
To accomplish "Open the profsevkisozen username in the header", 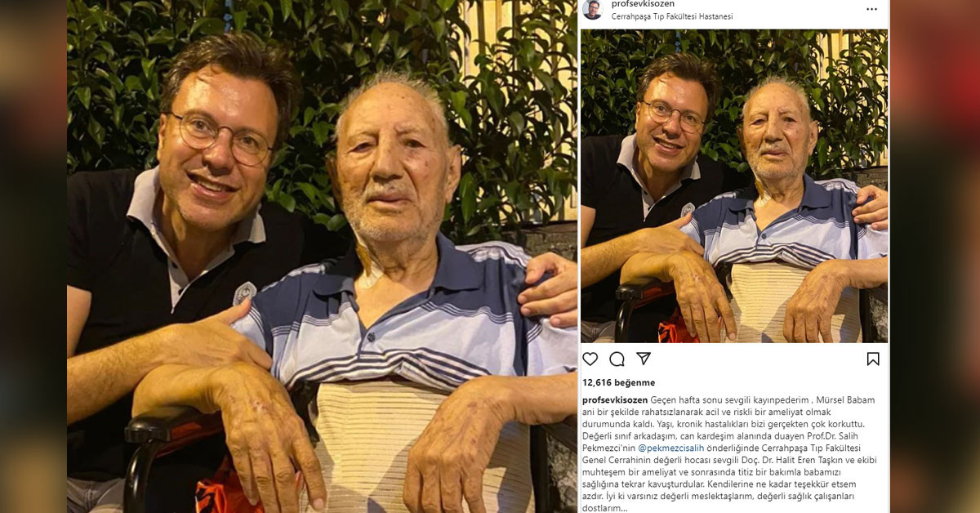I will click(643, 4).
